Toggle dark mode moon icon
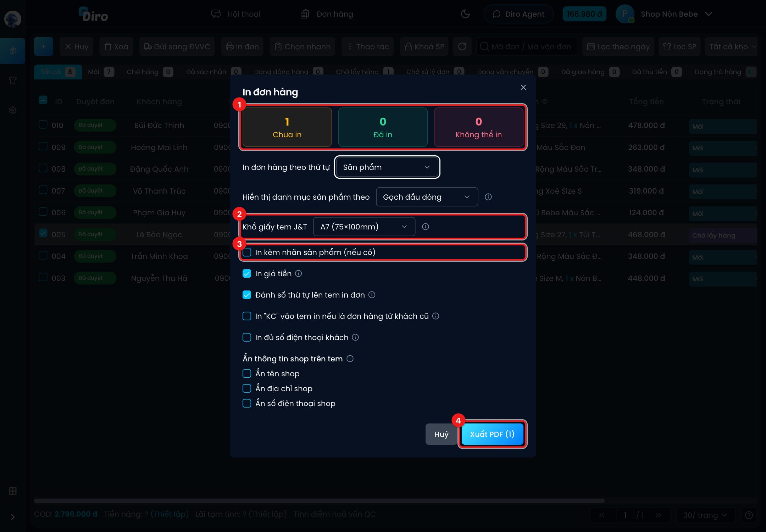 (465, 14)
